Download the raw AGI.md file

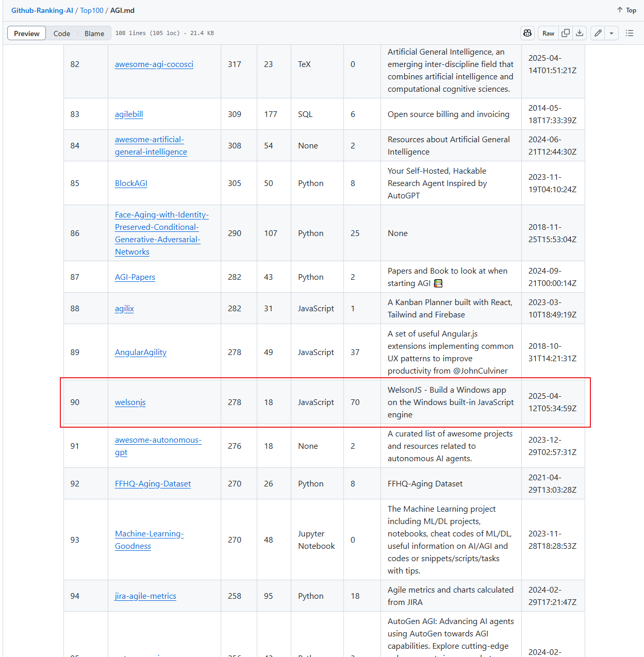(x=580, y=33)
